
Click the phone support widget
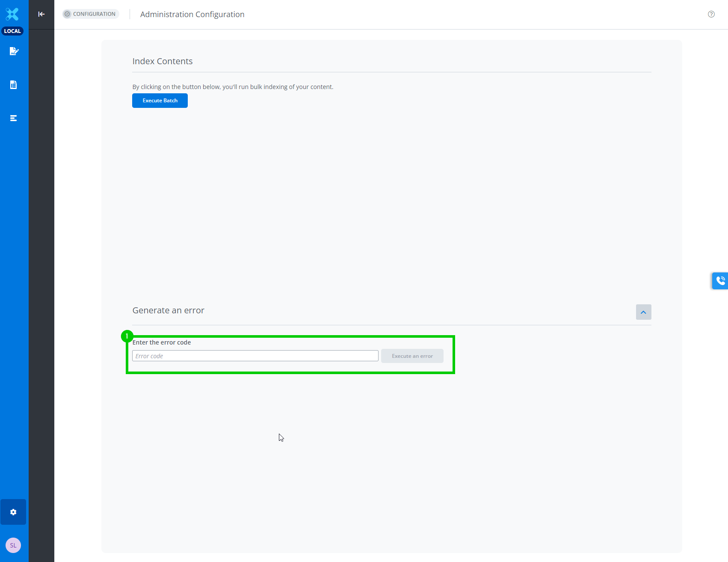(720, 281)
